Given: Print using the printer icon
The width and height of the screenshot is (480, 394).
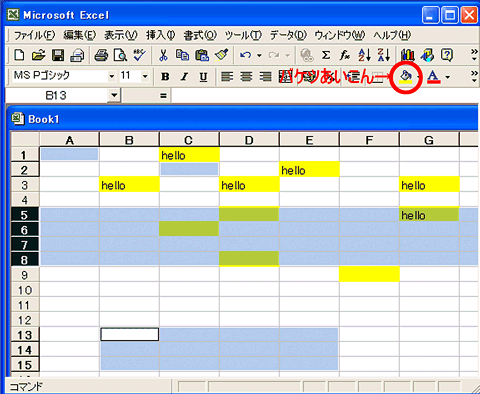Looking at the screenshot, I should tap(101, 55).
